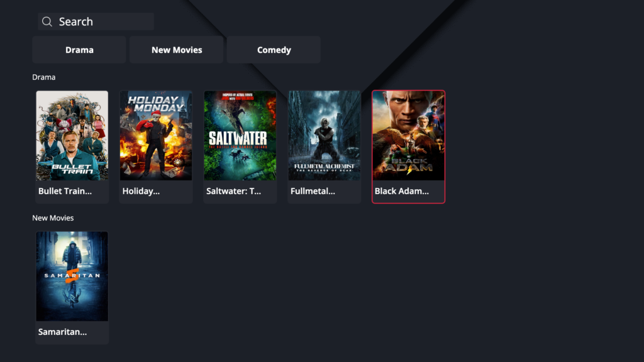Click the New Movies section heading

(x=53, y=218)
